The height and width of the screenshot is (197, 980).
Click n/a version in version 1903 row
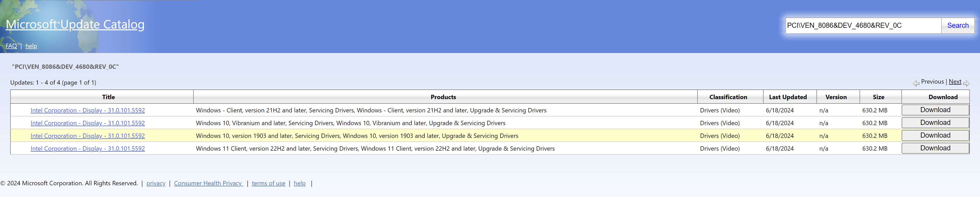tap(824, 136)
